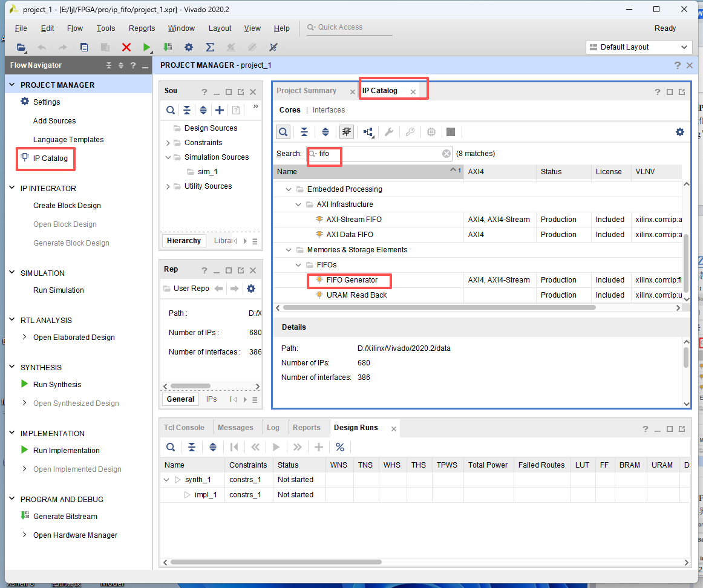Click the FIFO Generator IP core
The image size is (703, 588).
pos(352,279)
